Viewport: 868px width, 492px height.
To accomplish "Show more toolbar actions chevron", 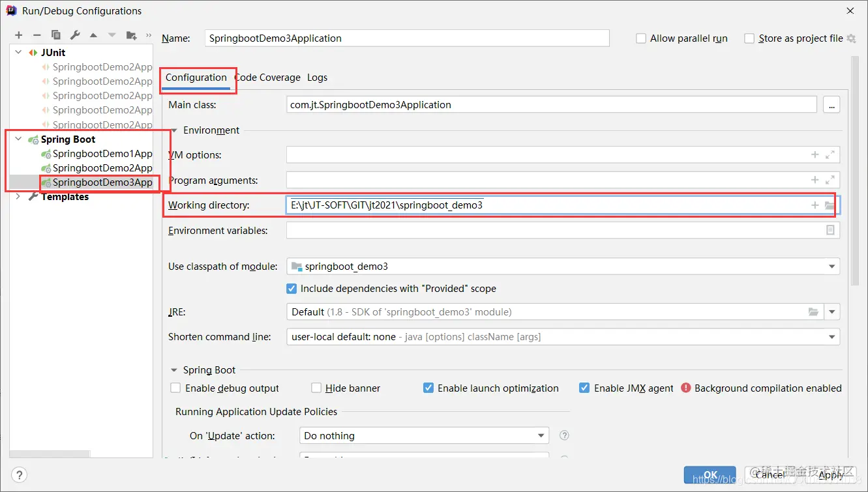I will pos(149,35).
